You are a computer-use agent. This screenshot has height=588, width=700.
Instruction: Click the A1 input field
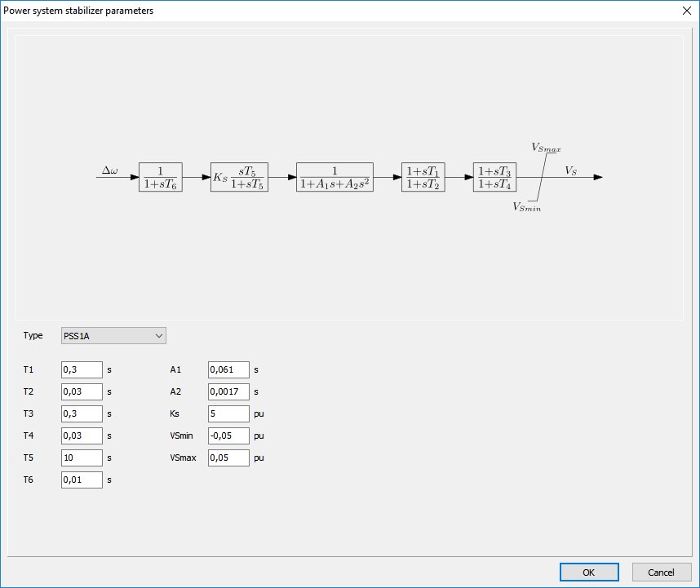[228, 369]
